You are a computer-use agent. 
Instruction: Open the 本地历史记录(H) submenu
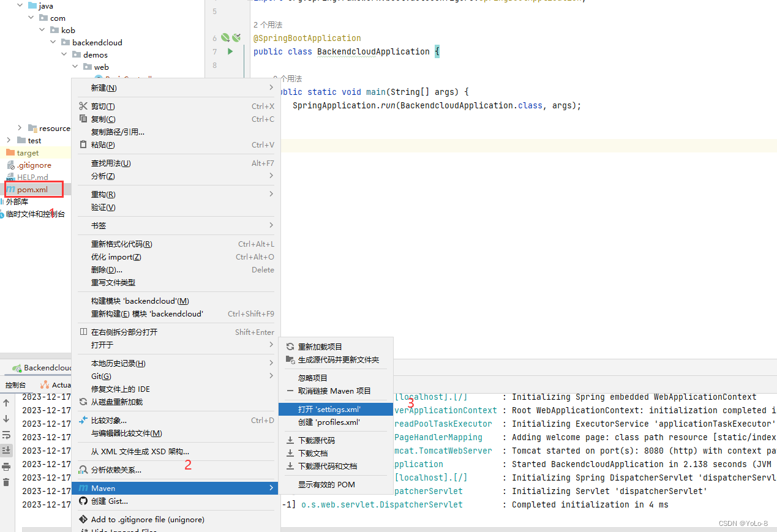(x=176, y=363)
